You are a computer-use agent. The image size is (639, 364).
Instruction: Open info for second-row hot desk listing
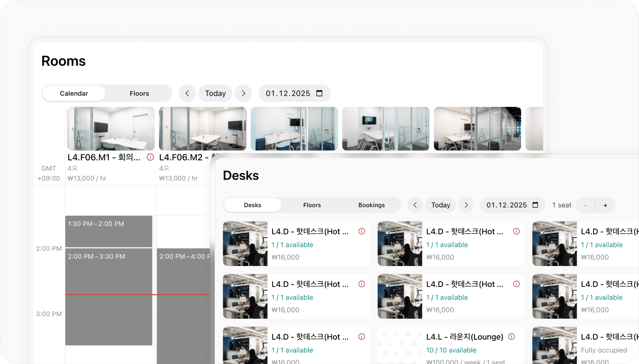click(x=361, y=284)
